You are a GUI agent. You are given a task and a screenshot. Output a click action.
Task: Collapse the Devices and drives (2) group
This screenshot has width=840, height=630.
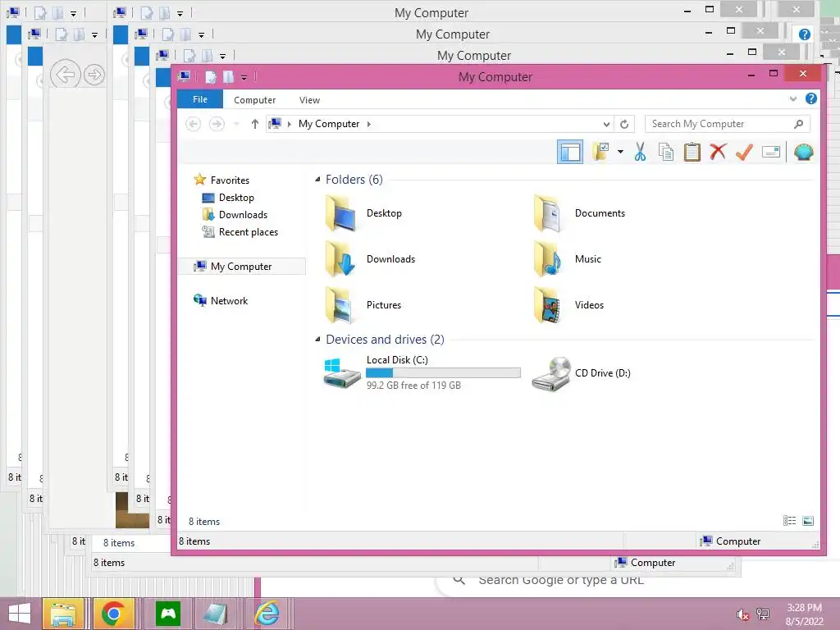pyautogui.click(x=317, y=339)
